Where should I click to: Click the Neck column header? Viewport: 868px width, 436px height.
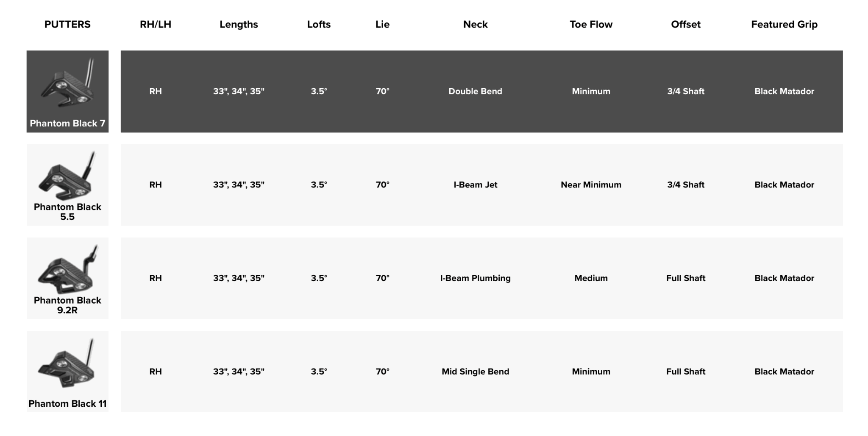click(x=475, y=25)
